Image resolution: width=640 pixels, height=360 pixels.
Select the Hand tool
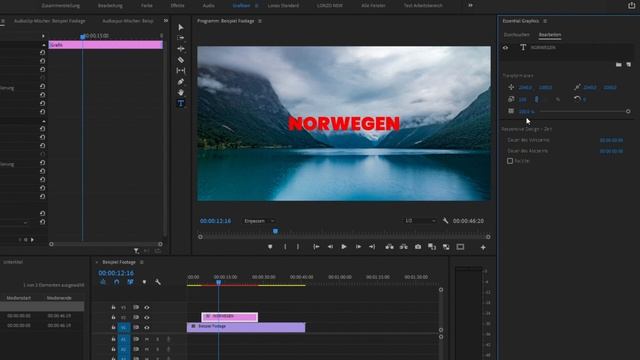[181, 92]
